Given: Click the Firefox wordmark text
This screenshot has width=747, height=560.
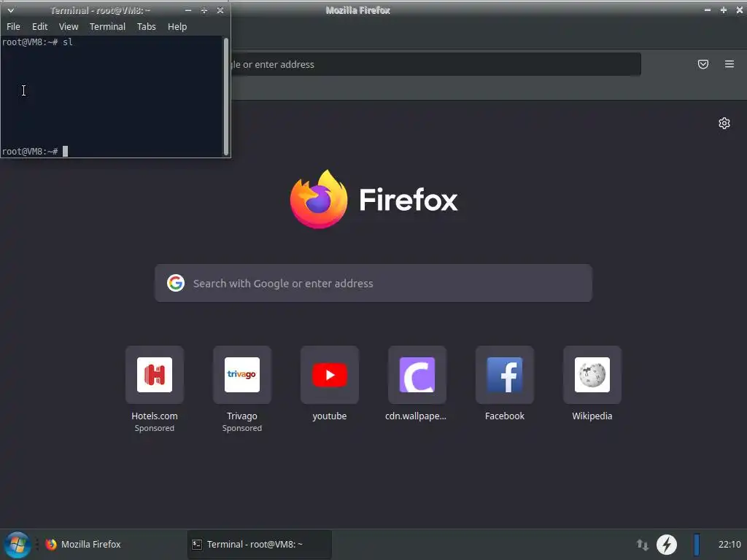Looking at the screenshot, I should click(x=409, y=199).
